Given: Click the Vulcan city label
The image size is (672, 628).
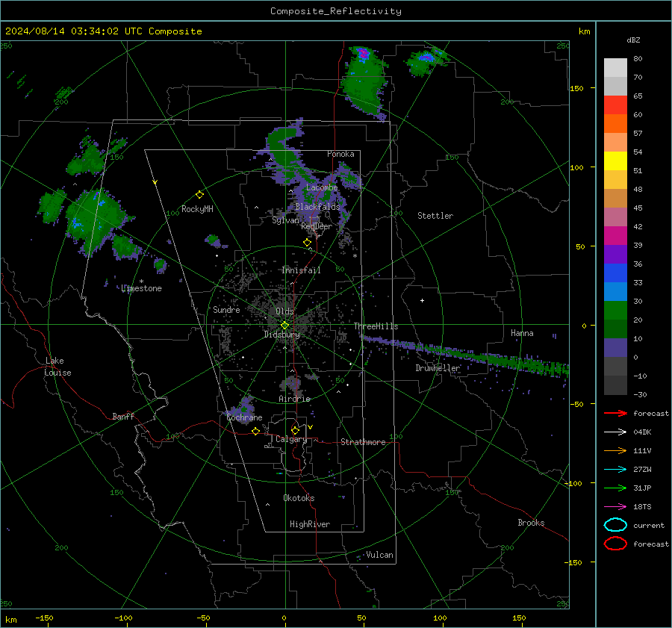Looking at the screenshot, I should [379, 555].
